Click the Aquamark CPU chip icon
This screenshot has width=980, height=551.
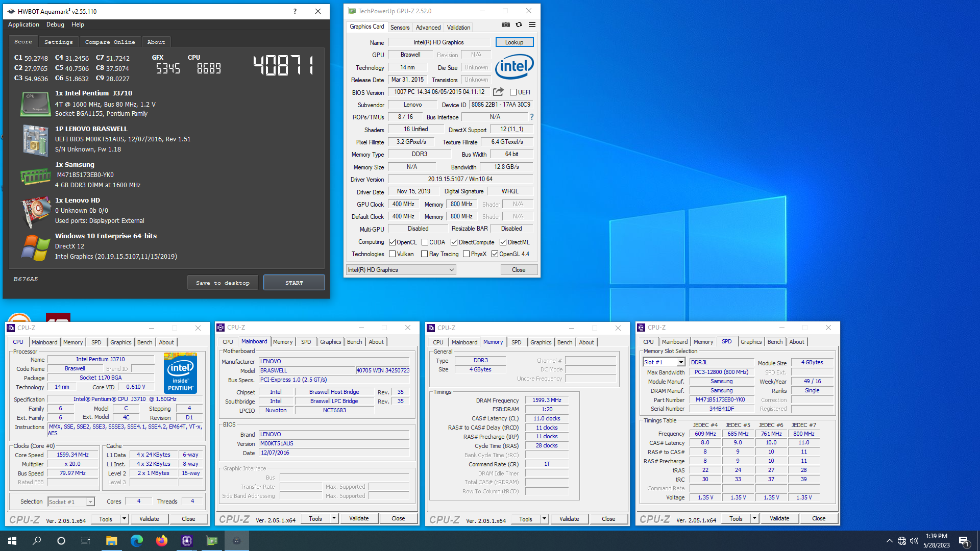tap(35, 104)
